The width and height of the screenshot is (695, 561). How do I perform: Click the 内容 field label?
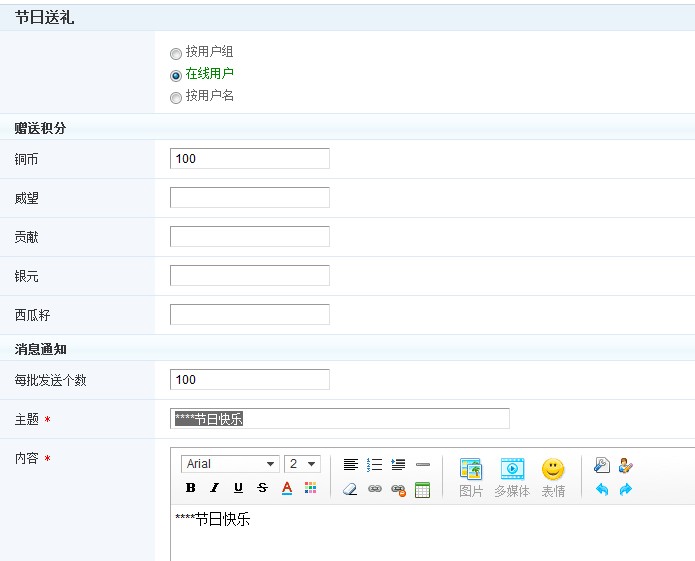pyautogui.click(x=27, y=458)
